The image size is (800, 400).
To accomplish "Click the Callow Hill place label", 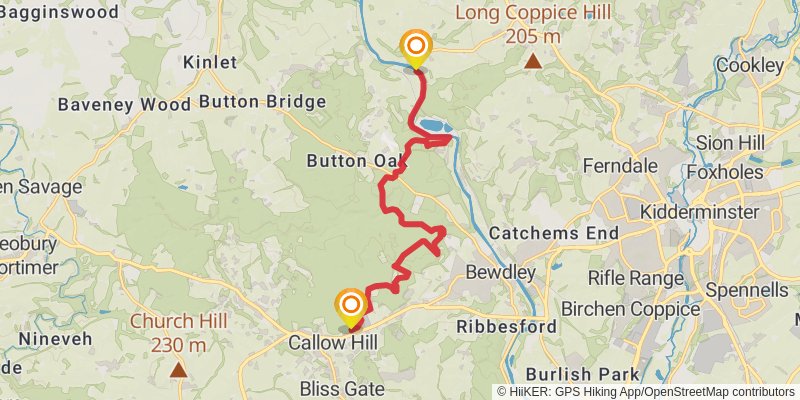I will [x=333, y=342].
